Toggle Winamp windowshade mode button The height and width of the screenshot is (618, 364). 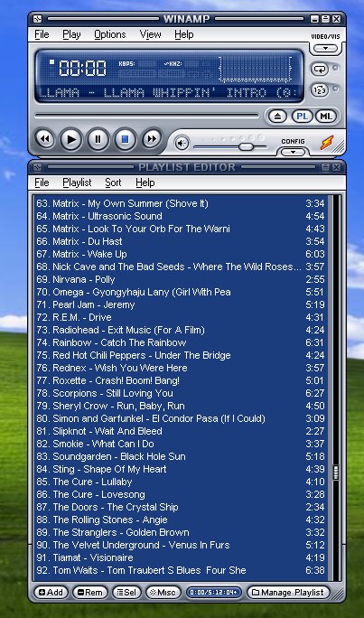click(x=325, y=19)
